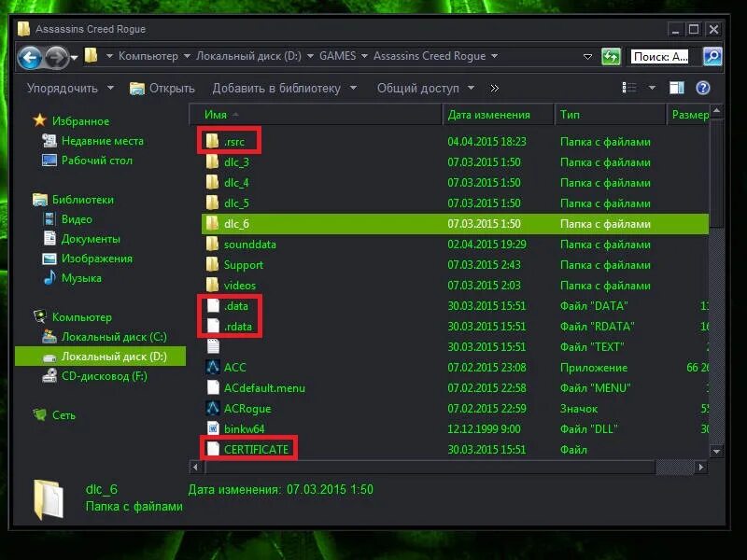Image resolution: width=747 pixels, height=560 pixels.
Task: Click the Открыть toolbar button
Action: point(162,88)
